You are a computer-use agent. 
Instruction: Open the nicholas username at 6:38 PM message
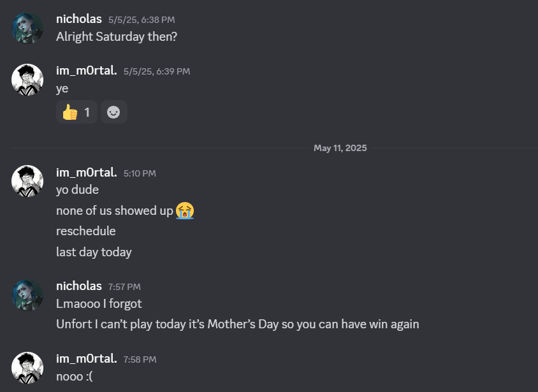[79, 19]
